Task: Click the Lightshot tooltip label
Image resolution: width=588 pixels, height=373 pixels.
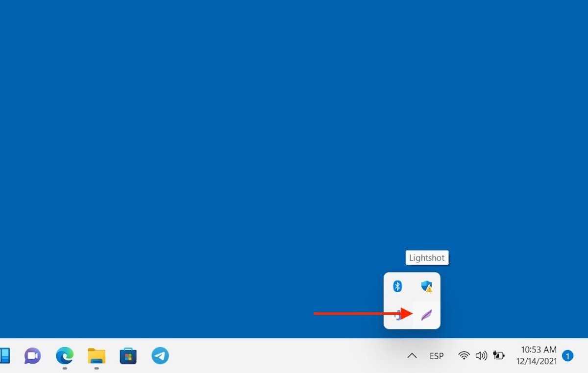Action: (427, 258)
